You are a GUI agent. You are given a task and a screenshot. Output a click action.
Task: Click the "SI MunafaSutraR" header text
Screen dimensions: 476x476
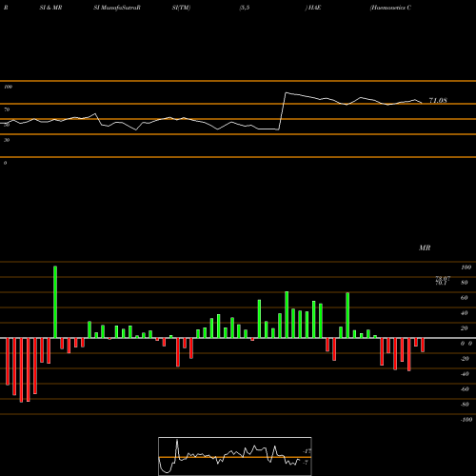pyautogui.click(x=117, y=8)
